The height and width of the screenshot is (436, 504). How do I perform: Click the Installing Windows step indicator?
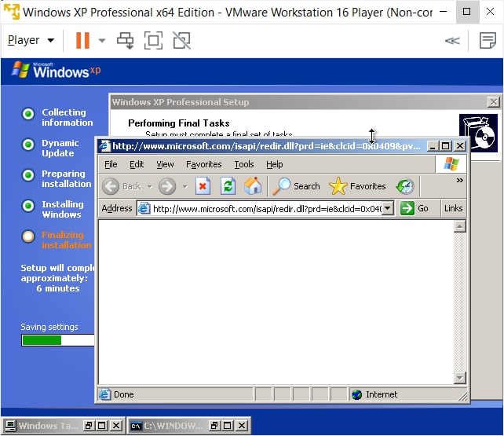(28, 206)
